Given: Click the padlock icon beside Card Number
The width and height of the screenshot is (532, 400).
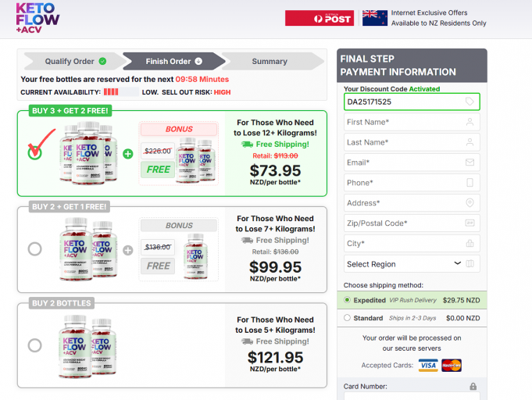Looking at the screenshot, I should coord(473,387).
